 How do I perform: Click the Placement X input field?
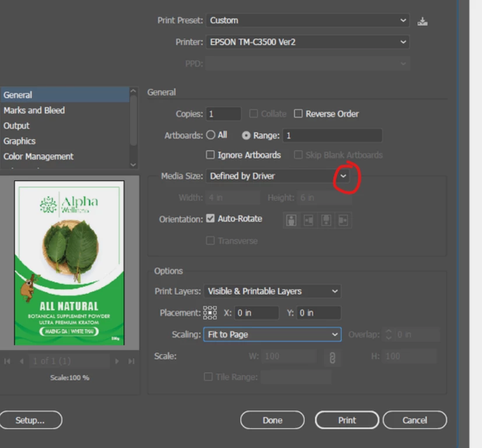256,313
